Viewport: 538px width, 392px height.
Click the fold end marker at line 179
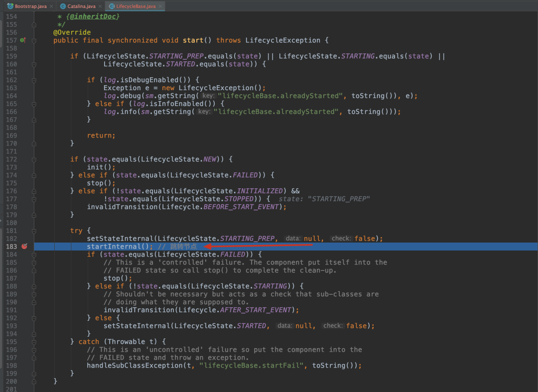(34, 215)
